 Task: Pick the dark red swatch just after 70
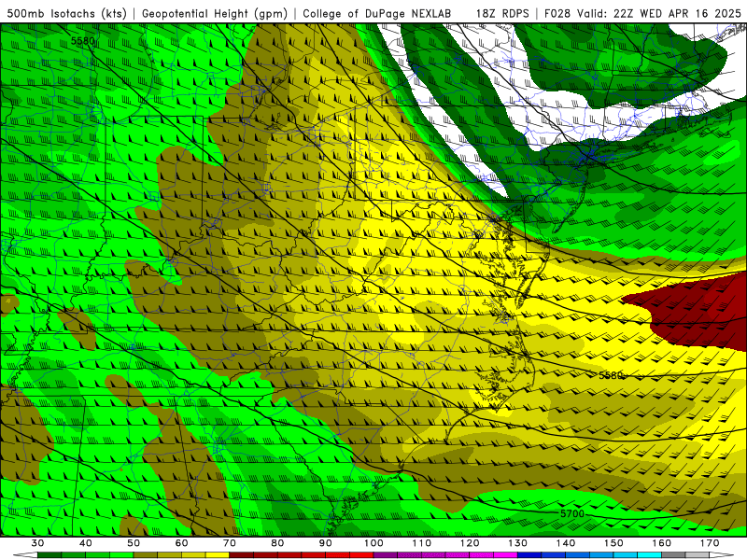pyautogui.click(x=242, y=555)
